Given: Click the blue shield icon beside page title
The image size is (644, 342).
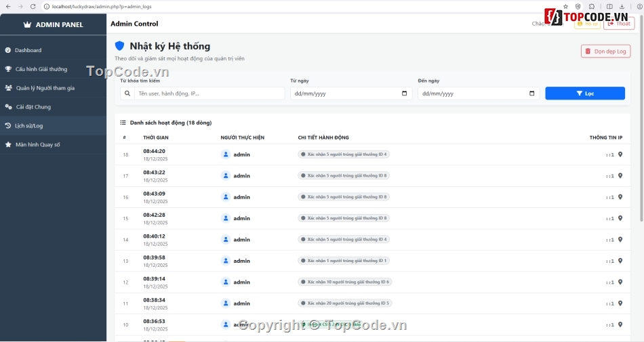Looking at the screenshot, I should click(x=120, y=46).
